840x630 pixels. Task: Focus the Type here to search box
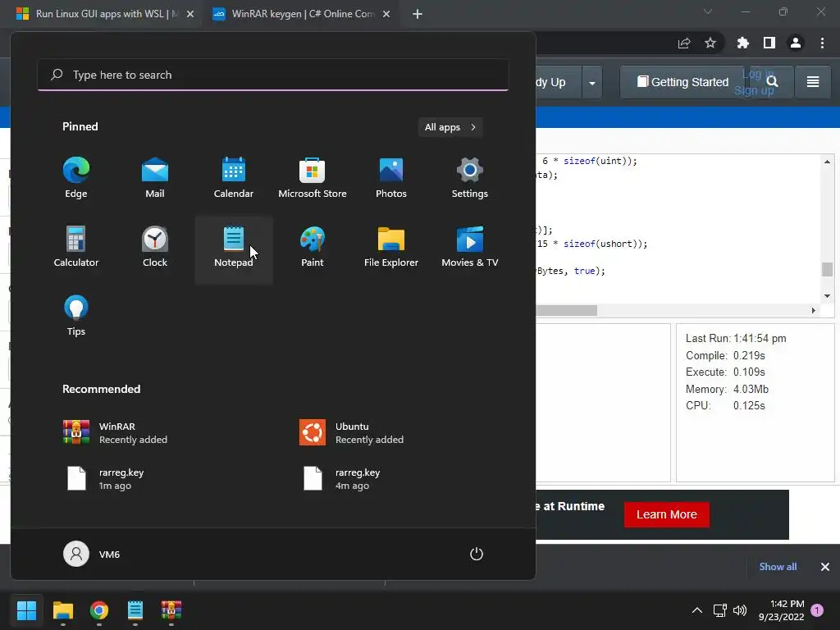273,75
